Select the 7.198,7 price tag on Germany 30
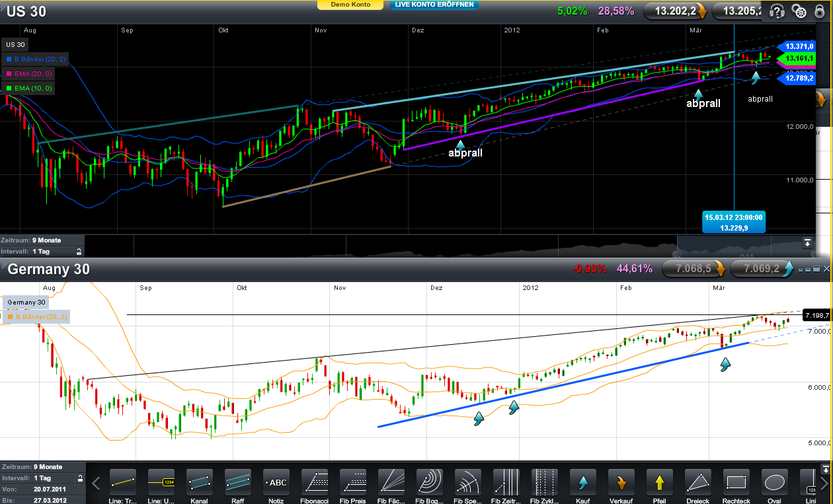The image size is (833, 504). (816, 316)
